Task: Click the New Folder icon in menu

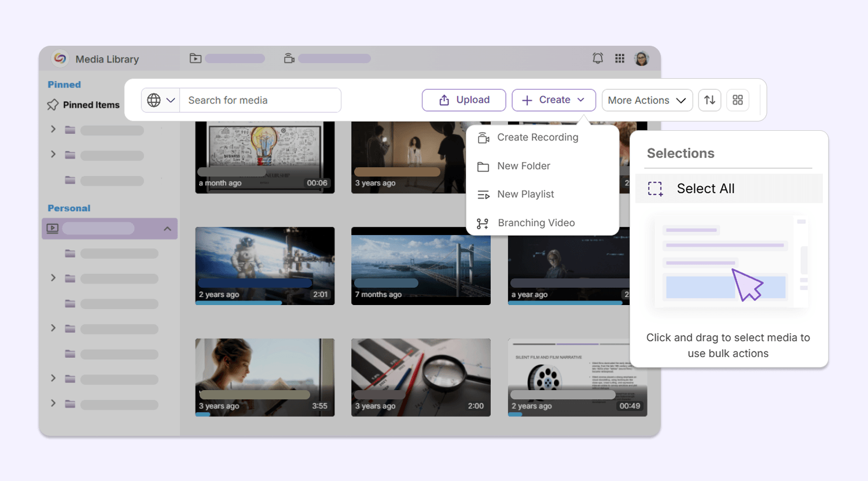Action: point(483,167)
